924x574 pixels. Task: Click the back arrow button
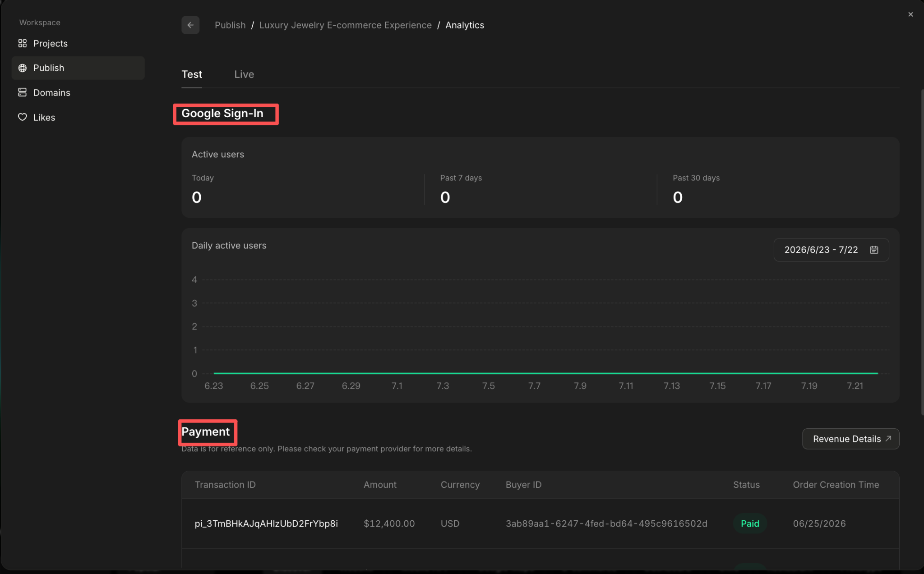(190, 25)
